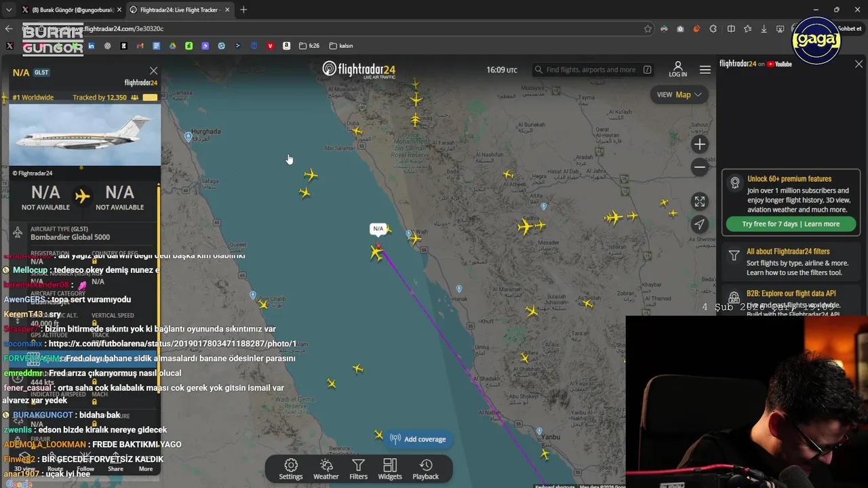The width and height of the screenshot is (868, 488).
Task: Click Try free for 7 days | Learn more
Action: [791, 224]
